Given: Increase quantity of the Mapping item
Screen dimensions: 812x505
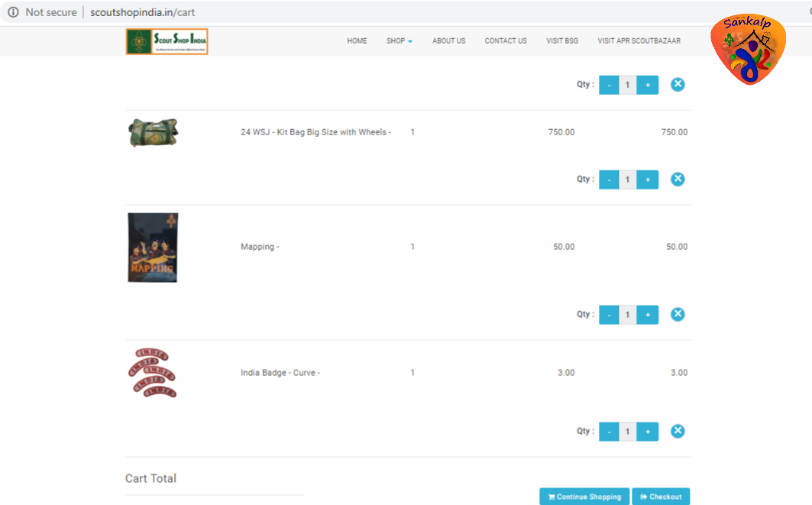Looking at the screenshot, I should click(647, 314).
